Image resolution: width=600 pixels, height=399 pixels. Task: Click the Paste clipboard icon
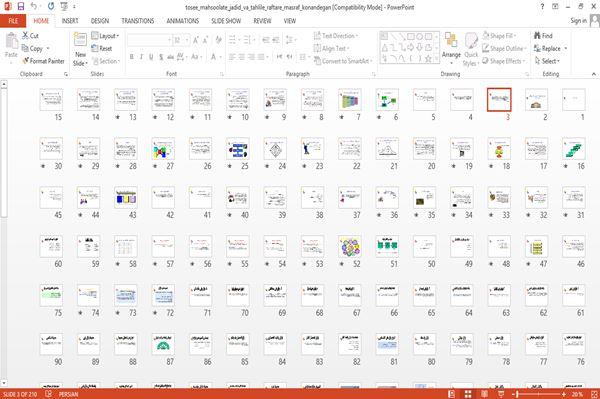coord(11,41)
